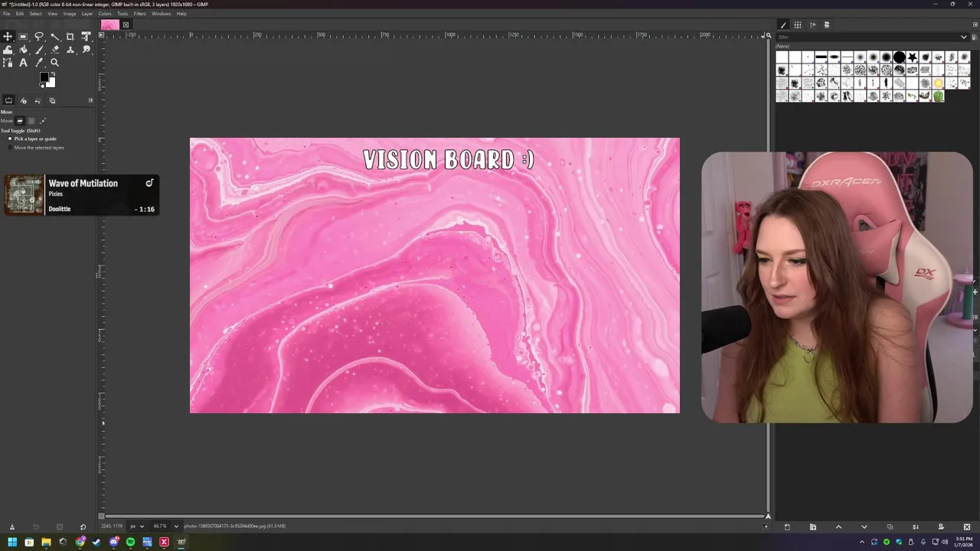Click the horizontal canvas scrollbar

pos(434,516)
